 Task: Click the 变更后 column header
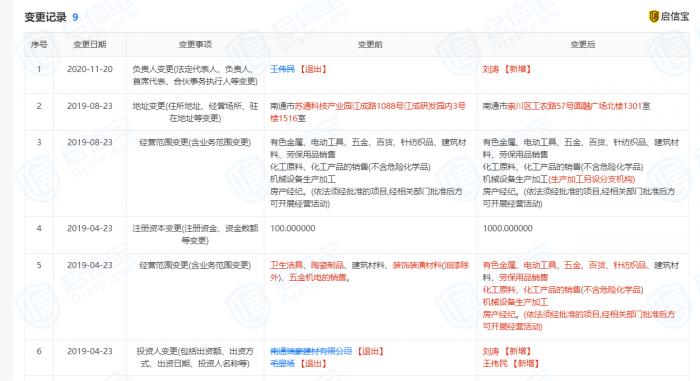pyautogui.click(x=583, y=44)
